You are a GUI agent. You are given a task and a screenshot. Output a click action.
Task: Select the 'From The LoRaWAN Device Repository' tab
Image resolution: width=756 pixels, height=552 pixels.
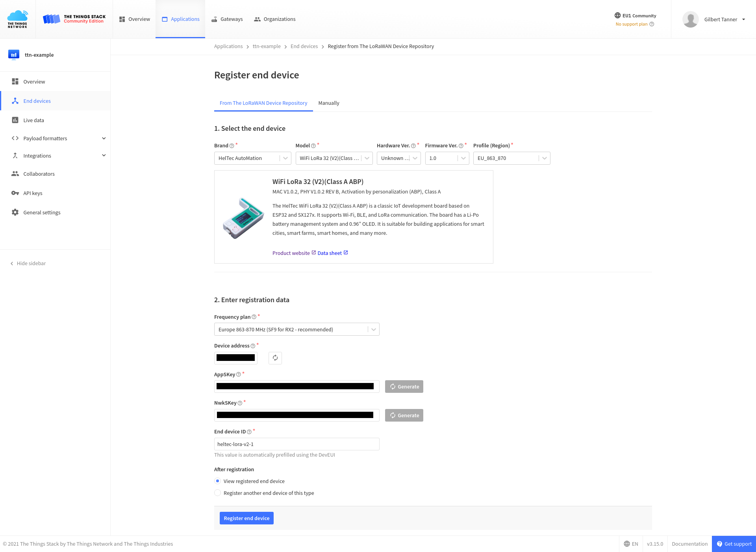[x=263, y=103]
